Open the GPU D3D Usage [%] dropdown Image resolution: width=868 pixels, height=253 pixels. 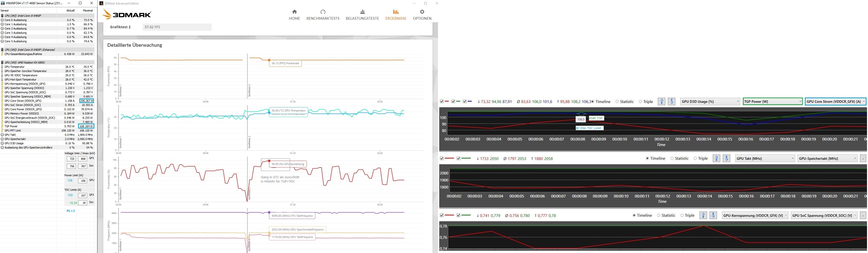[710, 101]
